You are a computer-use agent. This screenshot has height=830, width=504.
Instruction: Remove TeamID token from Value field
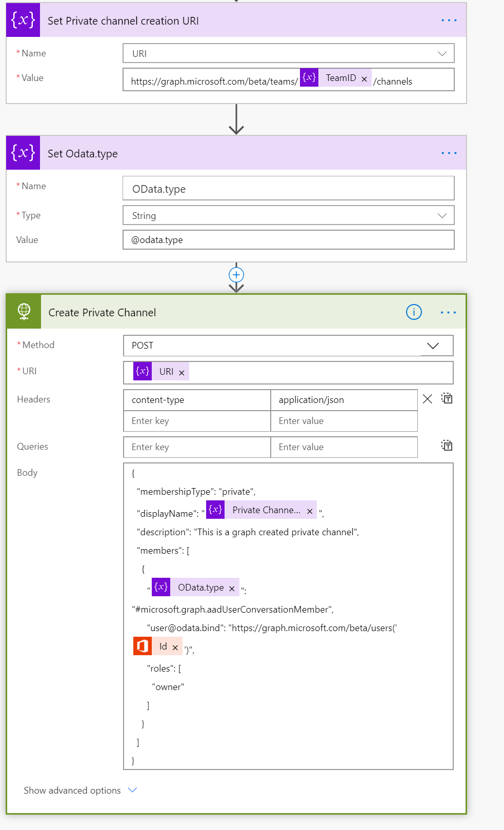pyautogui.click(x=364, y=79)
